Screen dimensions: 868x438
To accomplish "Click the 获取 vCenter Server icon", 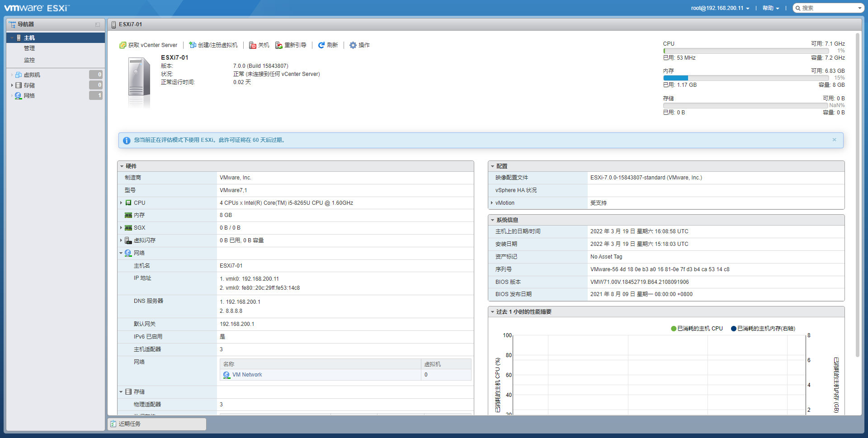I will pos(123,45).
